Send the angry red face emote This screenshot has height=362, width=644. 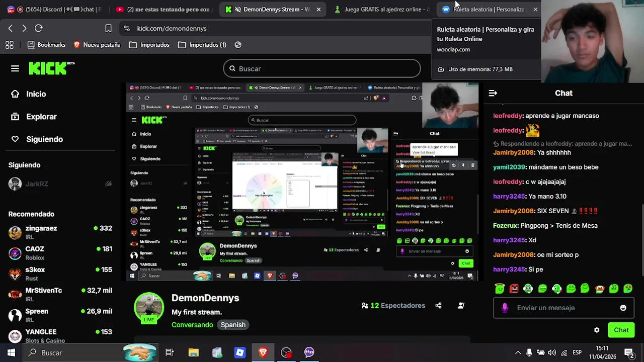514,289
